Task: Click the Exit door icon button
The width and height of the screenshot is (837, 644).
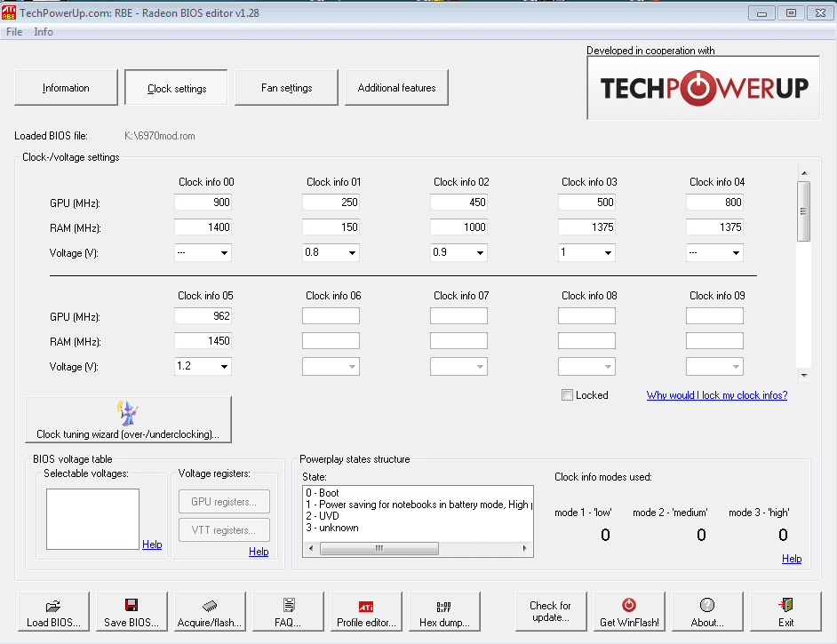Action: (x=785, y=611)
